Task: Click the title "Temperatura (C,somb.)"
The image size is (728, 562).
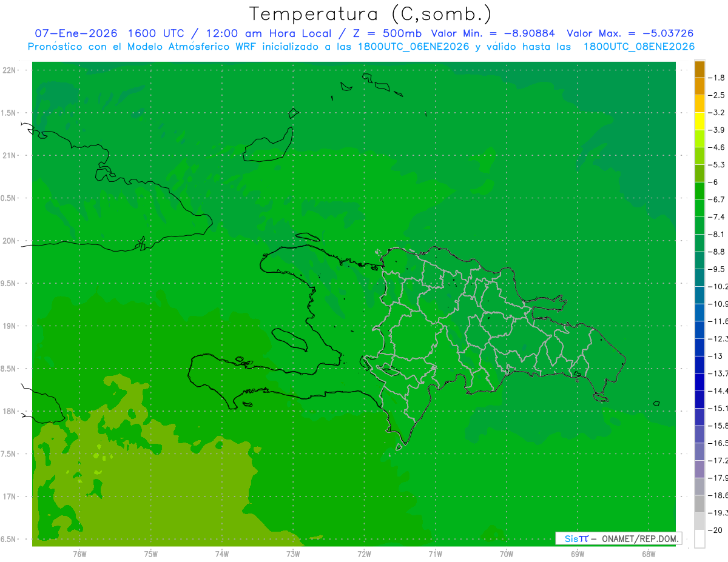Action: [371, 14]
